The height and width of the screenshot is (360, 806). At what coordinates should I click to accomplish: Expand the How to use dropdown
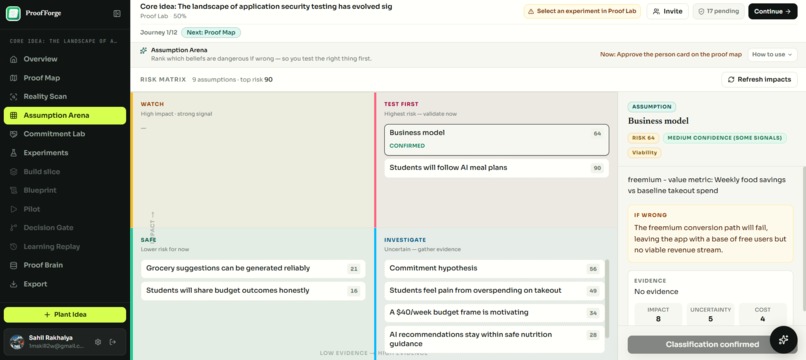[x=772, y=55]
